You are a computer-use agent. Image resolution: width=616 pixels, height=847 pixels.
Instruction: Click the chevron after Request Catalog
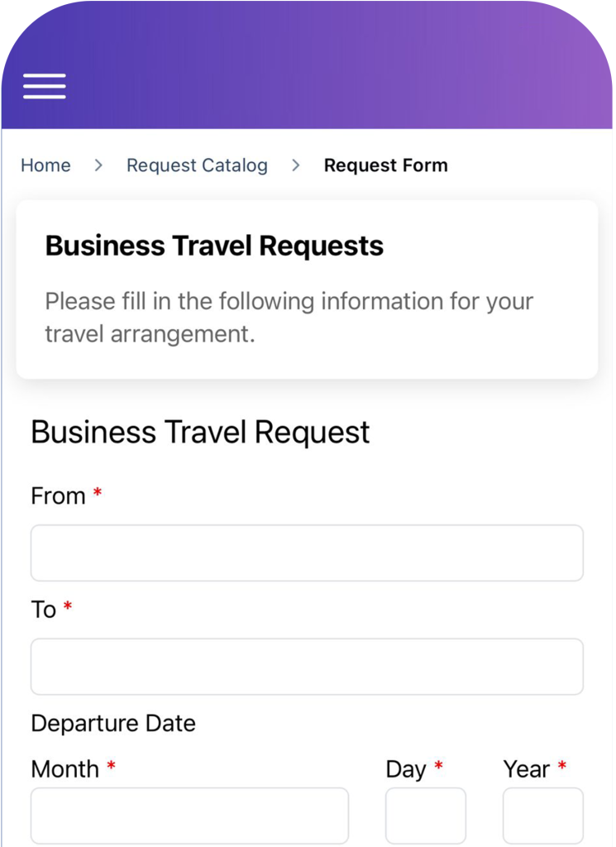(295, 165)
